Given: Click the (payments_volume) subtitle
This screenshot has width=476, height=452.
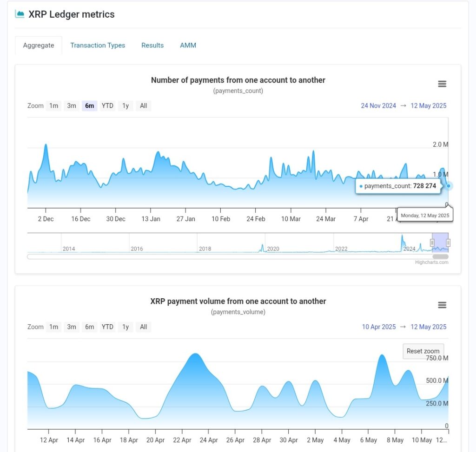Looking at the screenshot, I should coord(238,312).
